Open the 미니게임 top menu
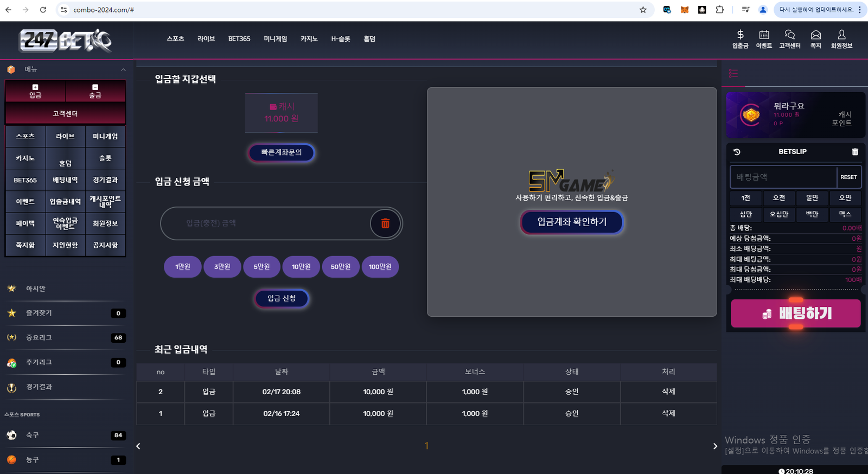Image resolution: width=868 pixels, height=474 pixels. (x=275, y=39)
